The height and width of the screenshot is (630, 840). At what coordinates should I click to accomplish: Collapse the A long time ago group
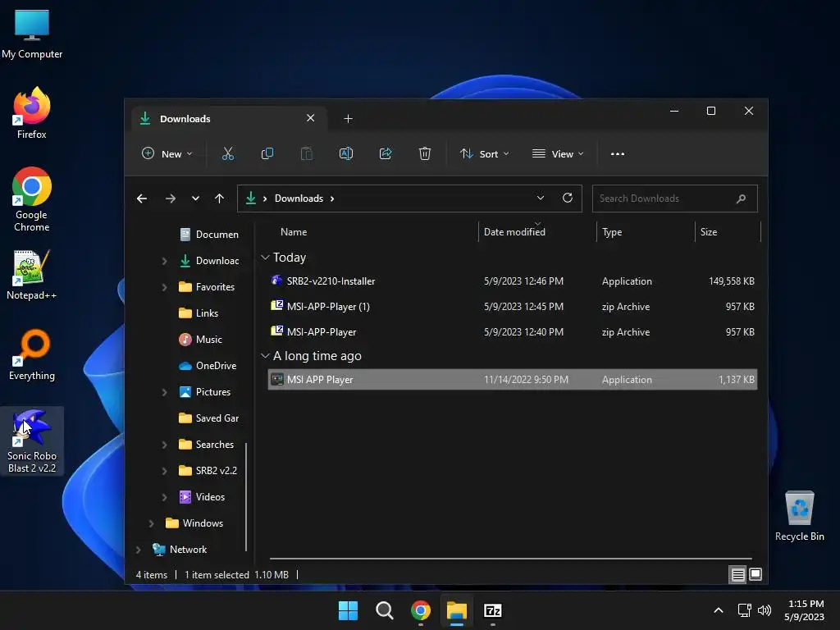[265, 356]
